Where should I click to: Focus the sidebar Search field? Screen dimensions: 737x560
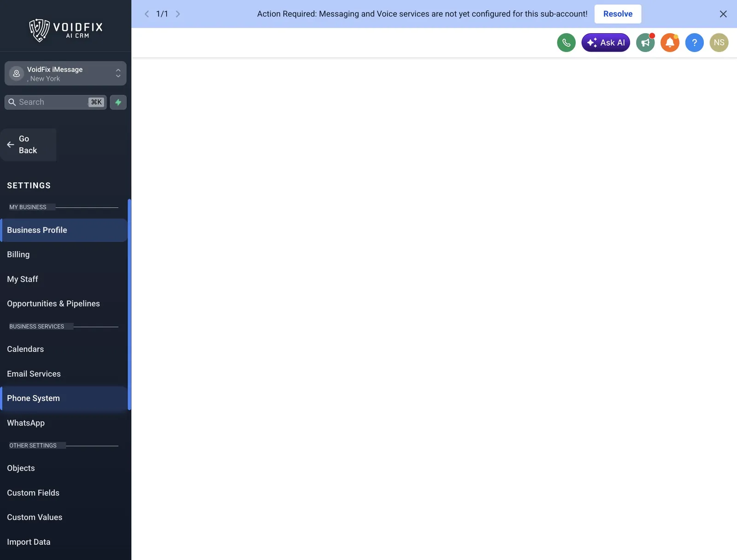(55, 102)
